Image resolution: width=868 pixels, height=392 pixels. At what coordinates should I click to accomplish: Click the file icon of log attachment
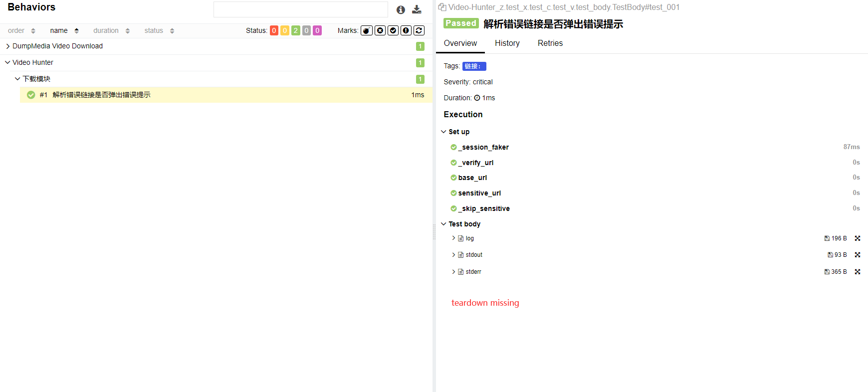tap(461, 238)
